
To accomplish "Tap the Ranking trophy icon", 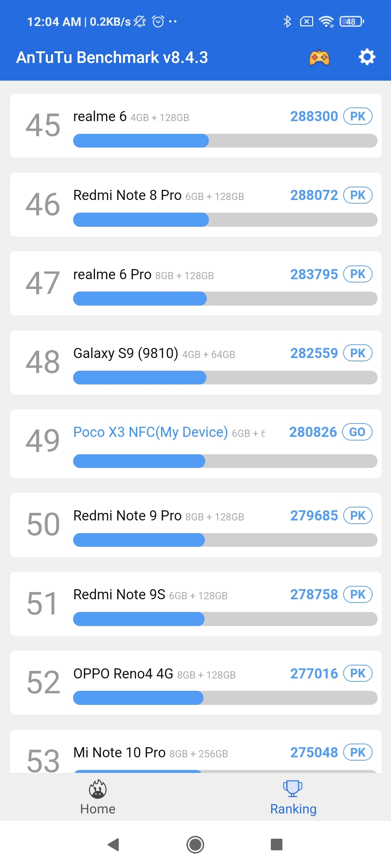I will click(293, 788).
